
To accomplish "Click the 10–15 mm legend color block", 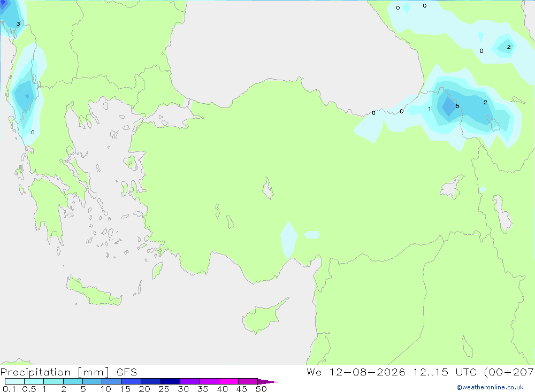I will tap(112, 381).
